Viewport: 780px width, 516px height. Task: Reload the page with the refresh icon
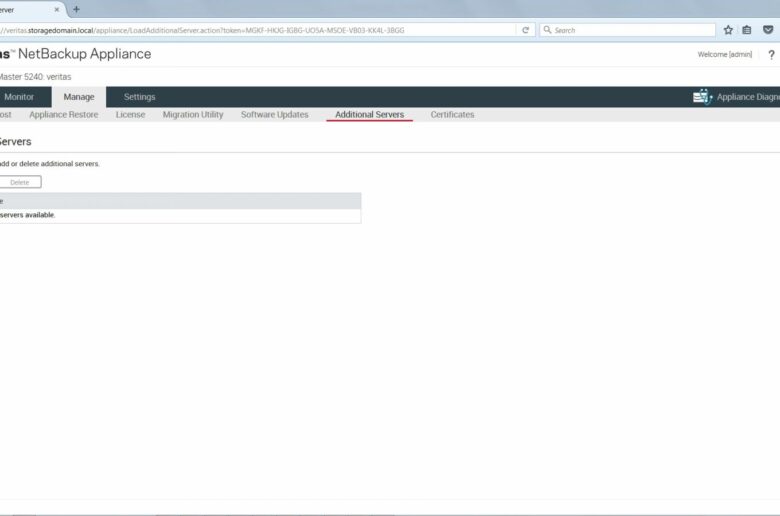pos(525,30)
